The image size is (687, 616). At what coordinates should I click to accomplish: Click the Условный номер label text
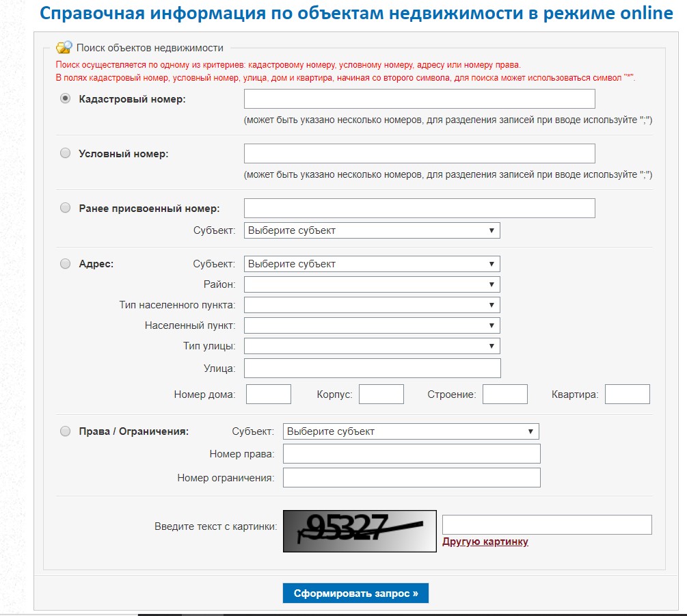point(124,154)
